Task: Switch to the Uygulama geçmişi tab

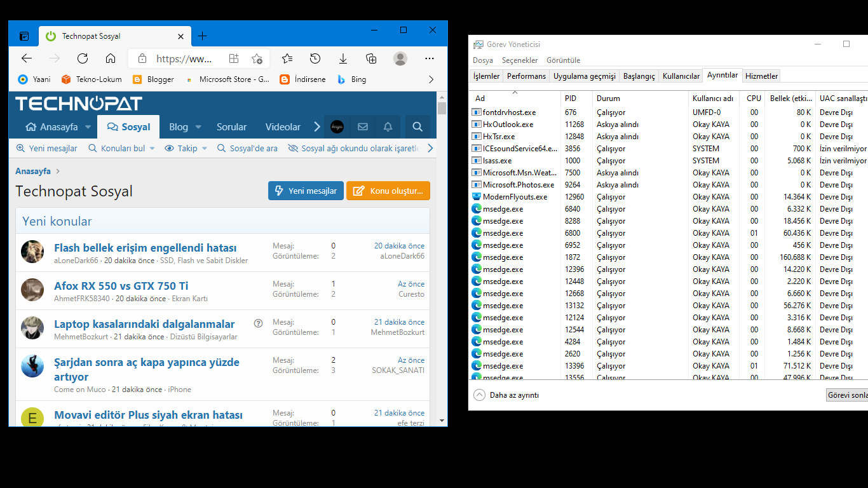Action: 585,76
